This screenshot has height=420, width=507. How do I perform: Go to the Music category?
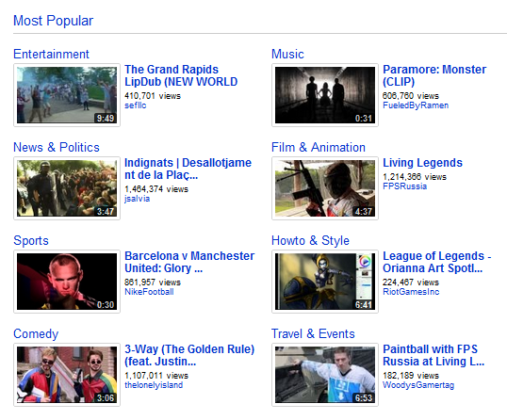point(287,54)
